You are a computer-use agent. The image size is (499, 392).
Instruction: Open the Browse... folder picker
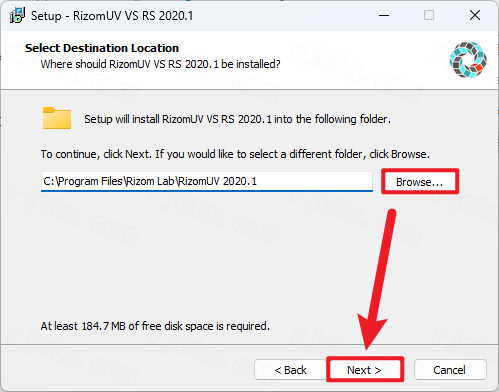[x=420, y=182]
